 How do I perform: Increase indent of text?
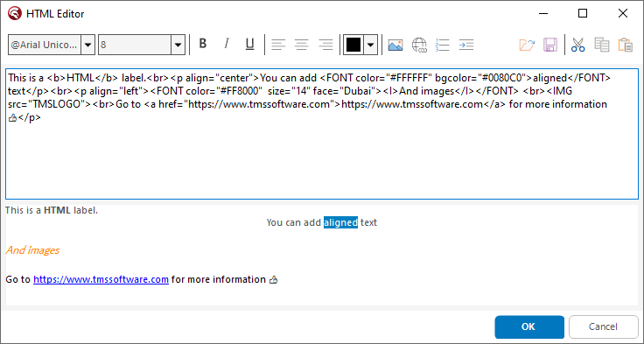[x=466, y=45]
